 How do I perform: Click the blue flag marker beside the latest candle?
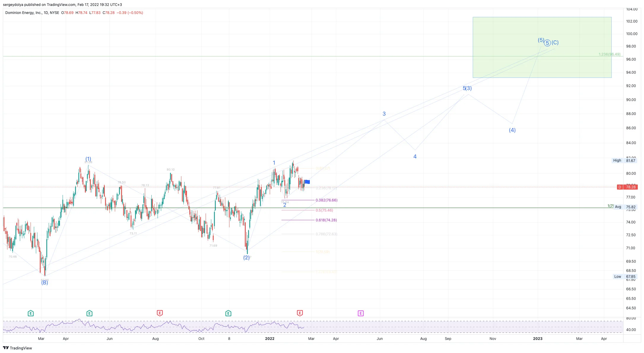point(307,182)
